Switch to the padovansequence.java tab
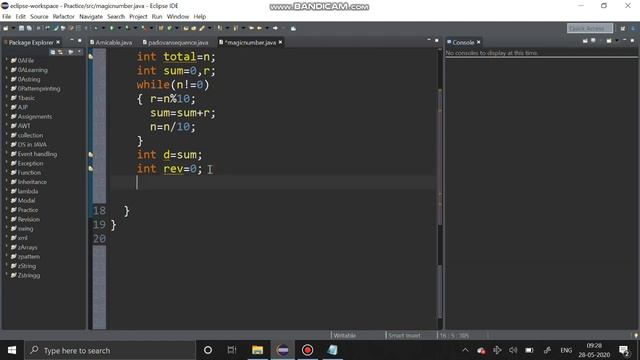The height and width of the screenshot is (360, 640). [176, 42]
